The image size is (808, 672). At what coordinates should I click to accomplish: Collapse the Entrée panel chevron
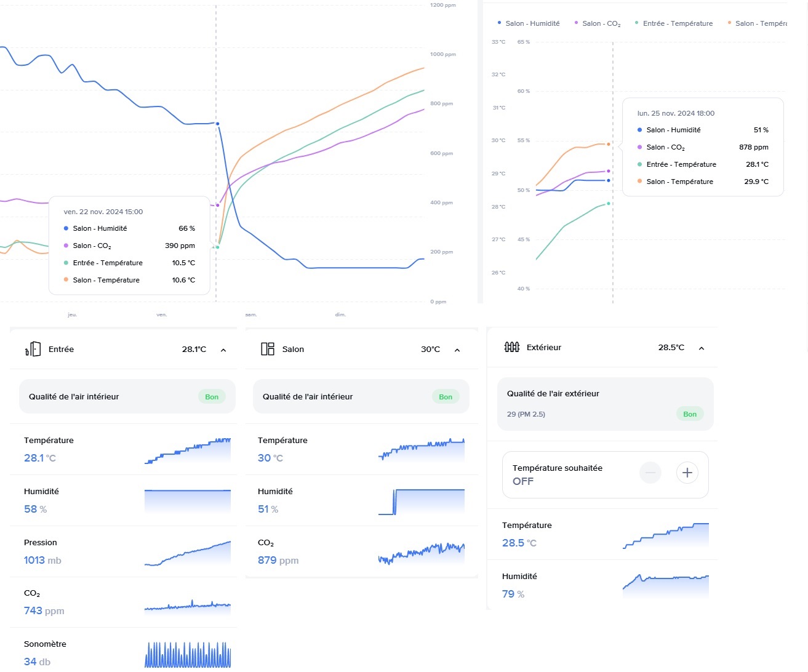[x=223, y=350]
